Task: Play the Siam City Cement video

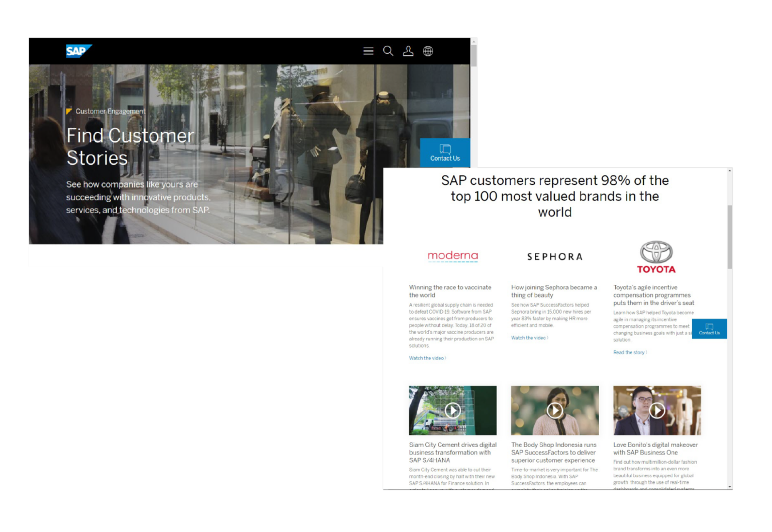Action: (x=452, y=410)
